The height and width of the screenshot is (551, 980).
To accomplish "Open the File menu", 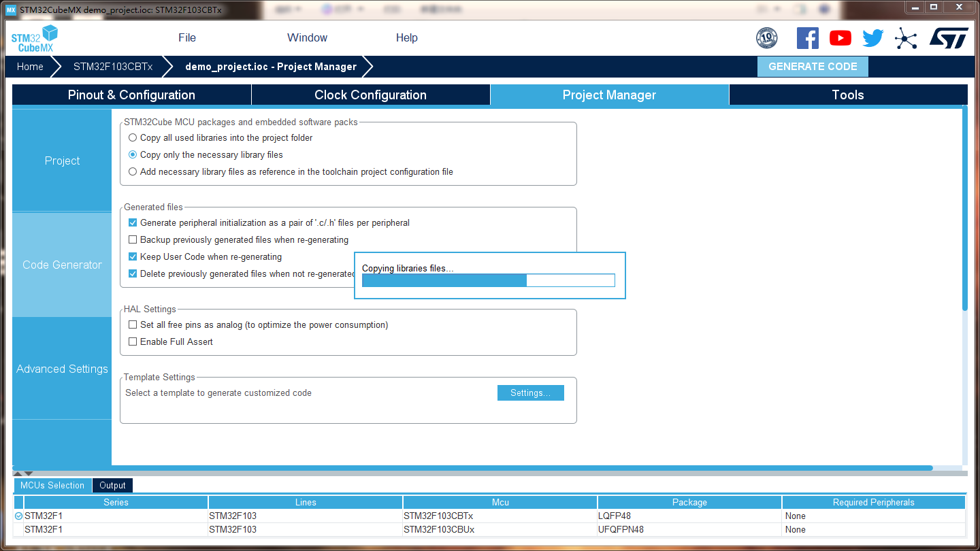I will 187,38.
